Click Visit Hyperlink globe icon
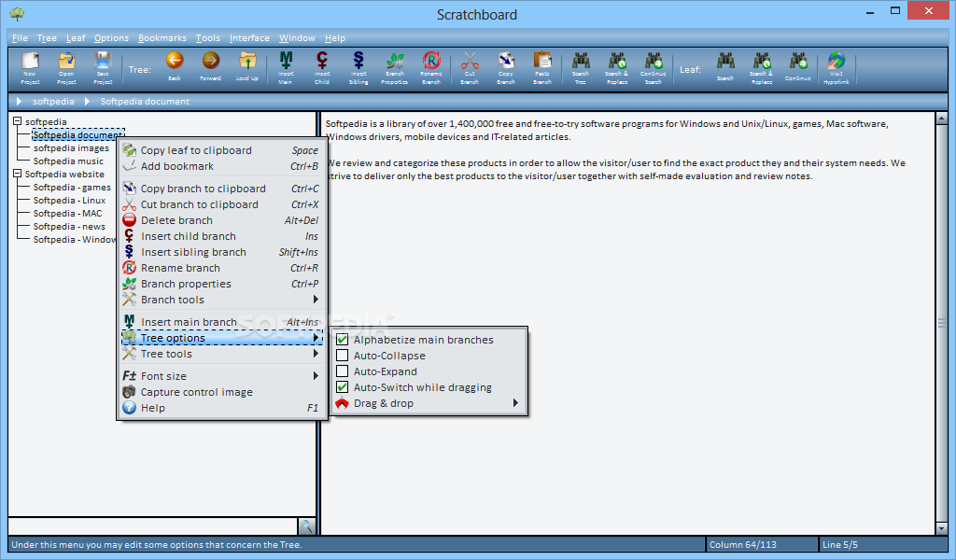Screen dimensions: 956x560 (836, 67)
